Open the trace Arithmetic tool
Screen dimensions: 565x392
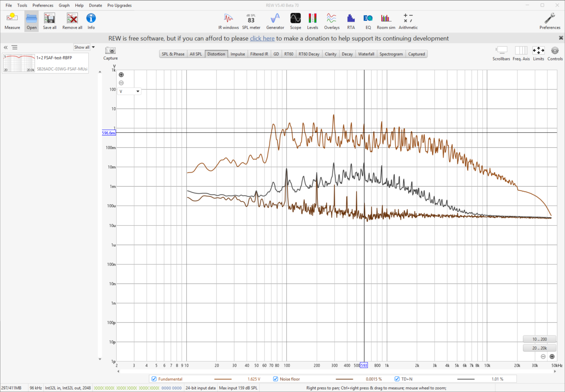pos(408,21)
